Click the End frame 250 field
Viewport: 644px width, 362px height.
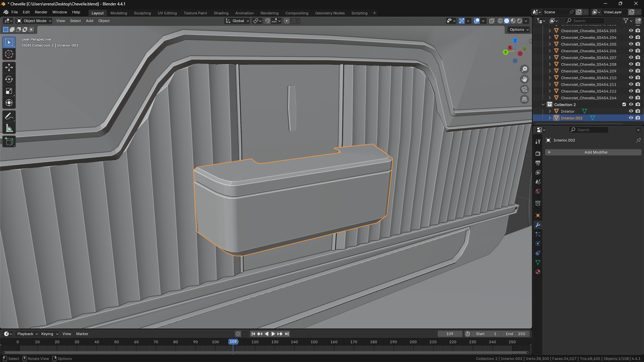(x=515, y=334)
